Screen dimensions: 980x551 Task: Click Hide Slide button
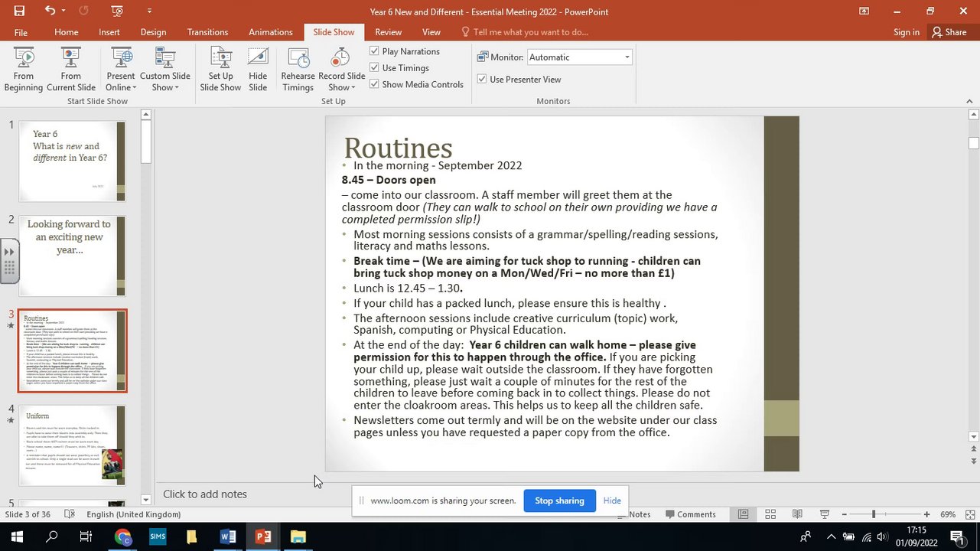tap(258, 70)
